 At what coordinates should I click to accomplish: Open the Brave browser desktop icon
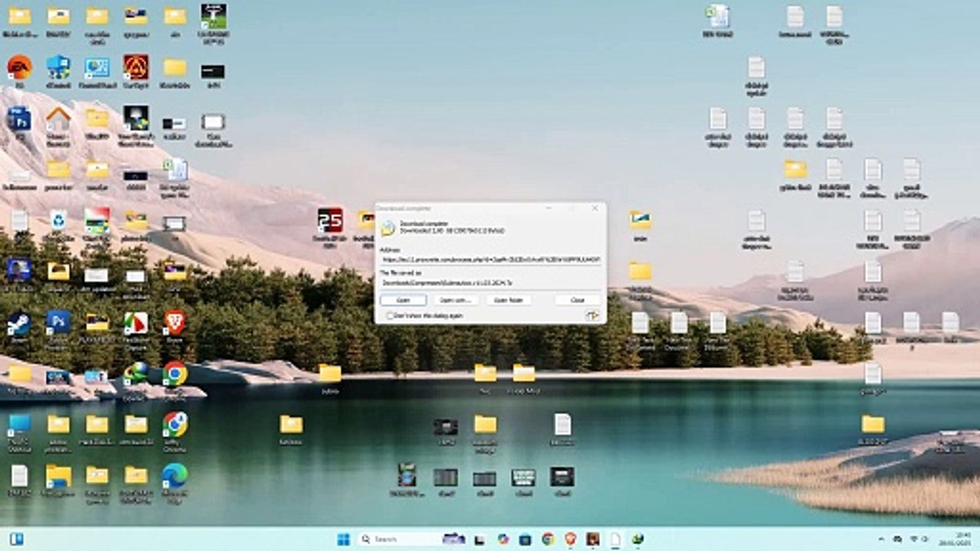[x=175, y=322]
